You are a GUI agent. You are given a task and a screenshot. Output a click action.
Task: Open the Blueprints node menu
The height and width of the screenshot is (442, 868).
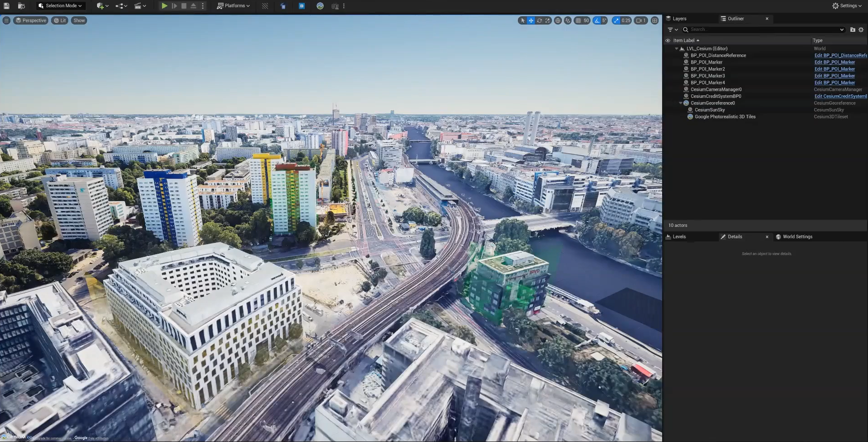click(x=121, y=6)
